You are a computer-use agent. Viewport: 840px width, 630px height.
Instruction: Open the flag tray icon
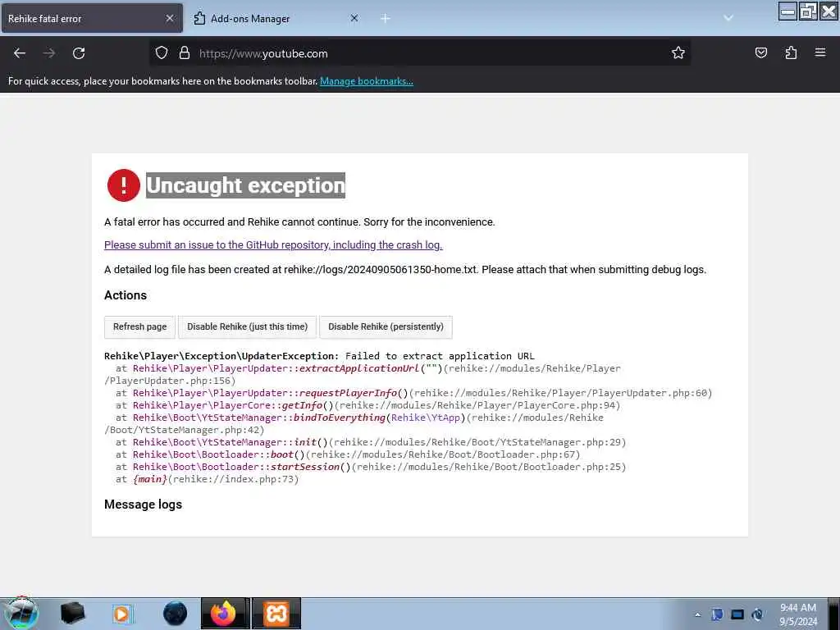tap(717, 614)
